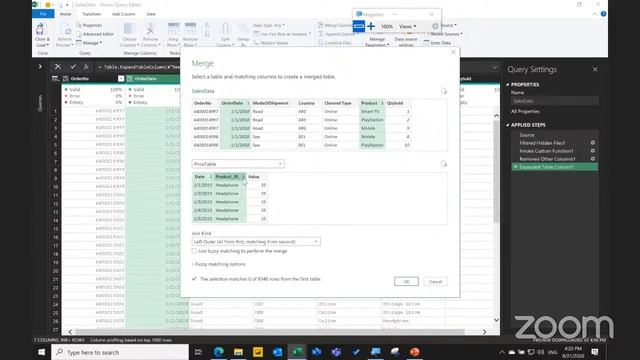Open the All Properties link

tap(525, 111)
